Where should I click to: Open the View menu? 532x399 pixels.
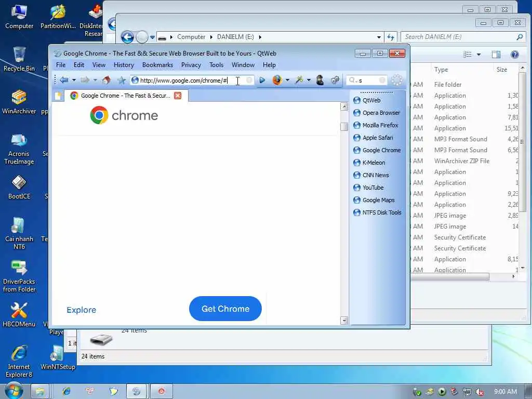click(x=99, y=65)
